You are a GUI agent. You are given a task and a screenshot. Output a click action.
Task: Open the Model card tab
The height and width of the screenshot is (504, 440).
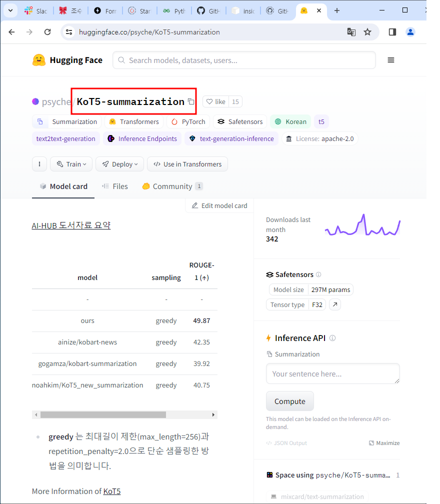click(63, 186)
